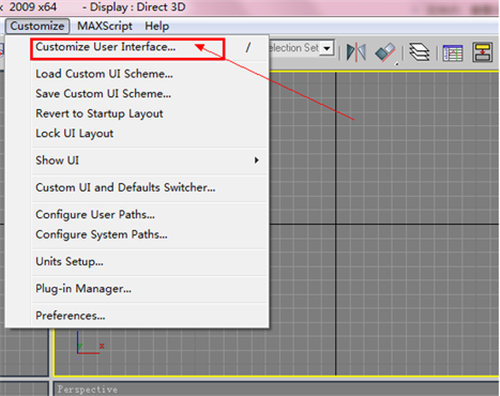Screen dimensions: 500x396
Task: Select Save Custom UI Scheme
Action: (103, 94)
